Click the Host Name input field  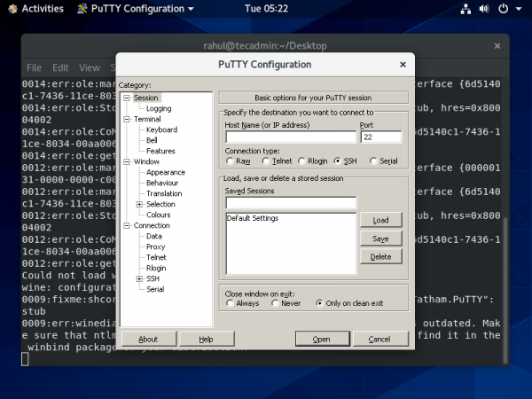(290, 137)
